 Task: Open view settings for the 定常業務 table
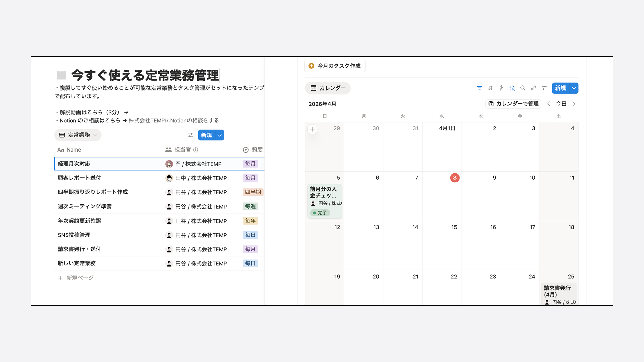(x=190, y=135)
